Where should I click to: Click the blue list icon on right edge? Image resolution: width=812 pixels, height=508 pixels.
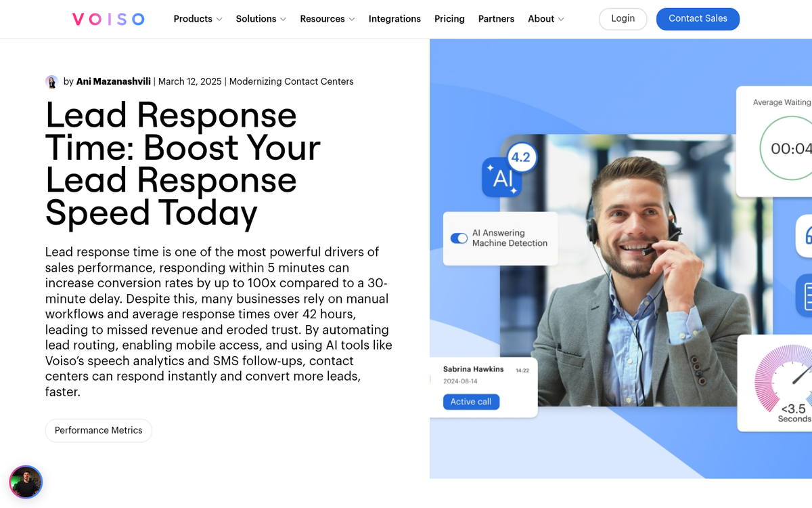[805, 295]
